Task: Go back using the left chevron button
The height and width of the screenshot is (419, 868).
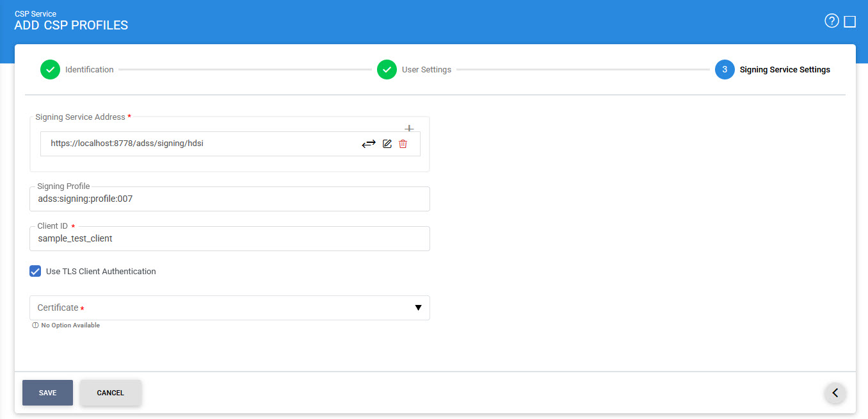Action: coord(835,393)
